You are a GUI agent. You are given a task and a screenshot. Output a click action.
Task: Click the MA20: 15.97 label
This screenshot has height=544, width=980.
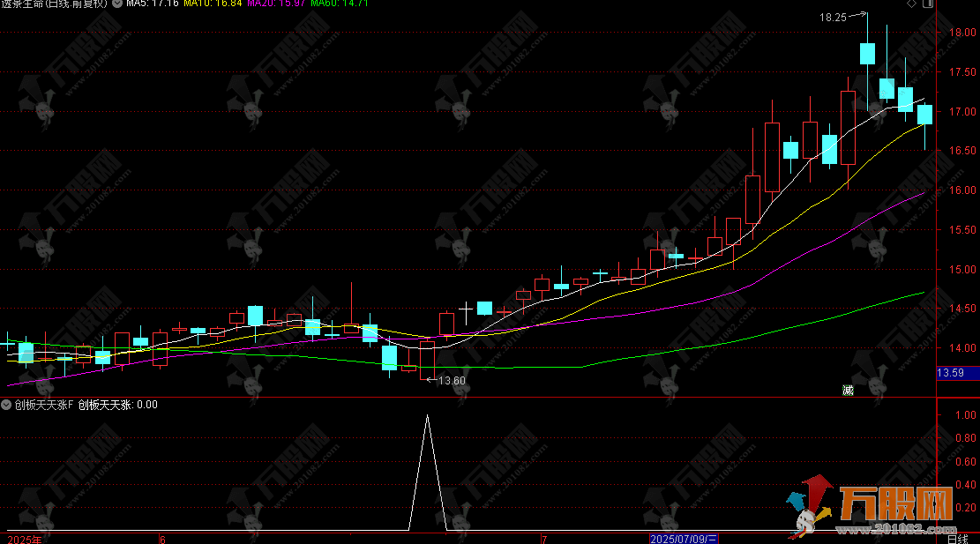tap(276, 4)
